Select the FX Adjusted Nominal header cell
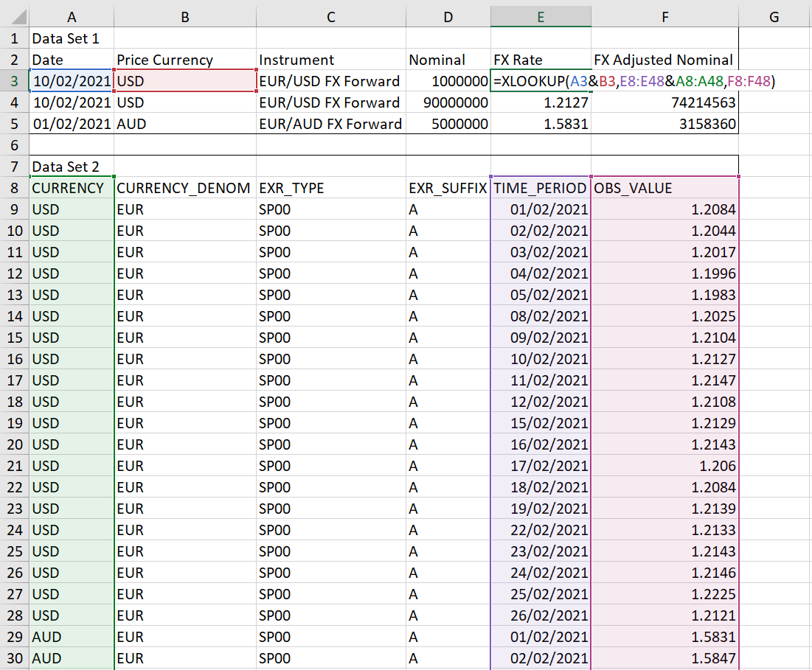Image resolution: width=812 pixels, height=670 pixels. [x=664, y=60]
